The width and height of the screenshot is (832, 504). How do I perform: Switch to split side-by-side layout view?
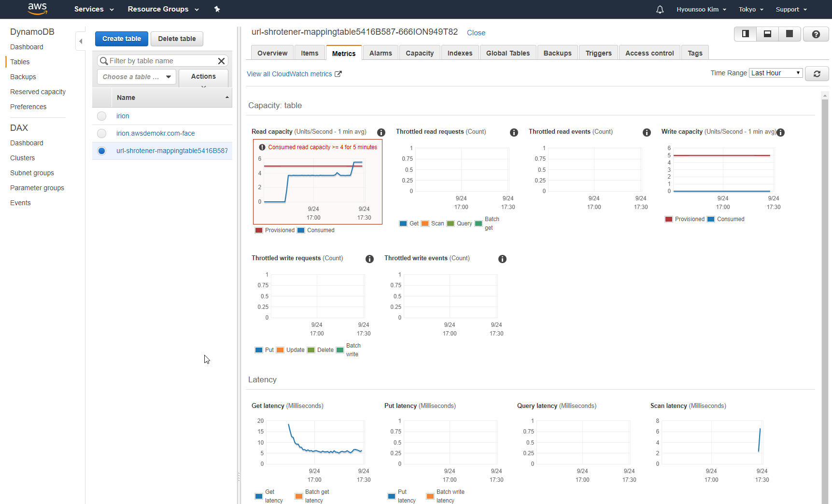746,34
